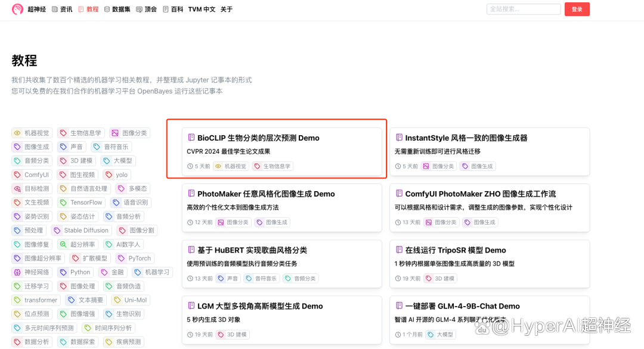Screen dimensions: 644x349
Task: Select the 机器视觉 eye icon tag in sidebar
Action: (32, 133)
